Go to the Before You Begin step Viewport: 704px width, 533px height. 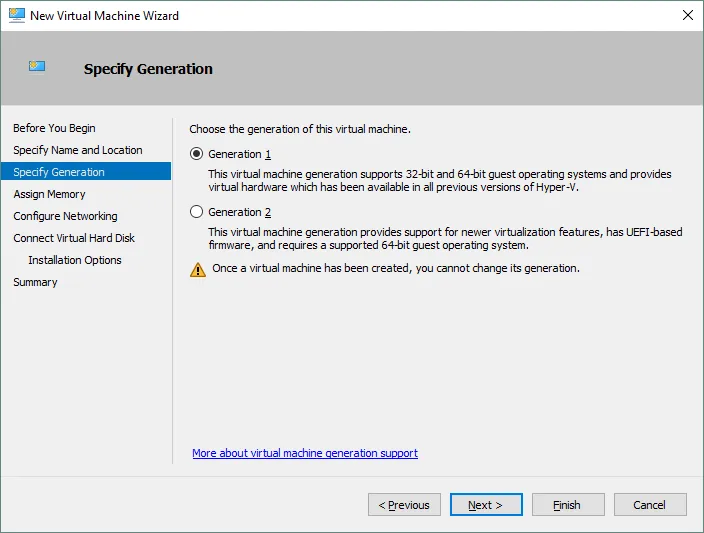tap(54, 128)
